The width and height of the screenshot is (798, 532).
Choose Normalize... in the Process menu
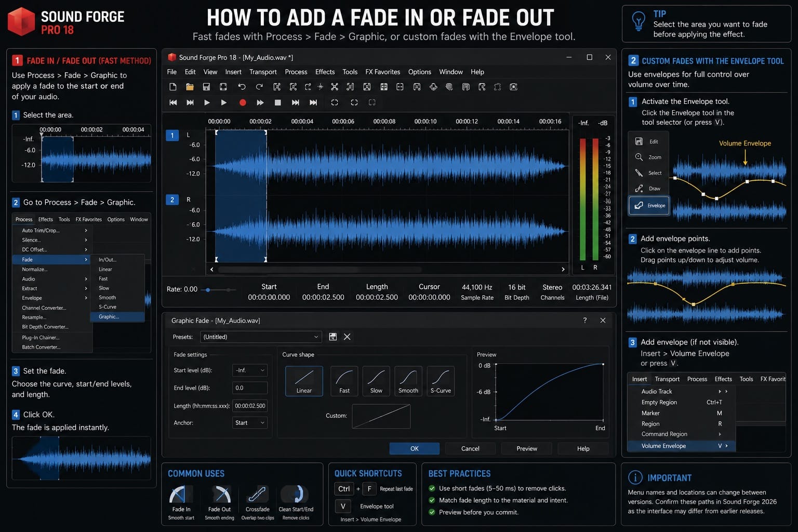(x=51, y=269)
